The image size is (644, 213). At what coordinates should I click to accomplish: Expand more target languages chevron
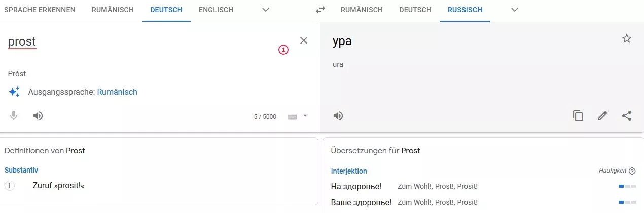tap(515, 10)
